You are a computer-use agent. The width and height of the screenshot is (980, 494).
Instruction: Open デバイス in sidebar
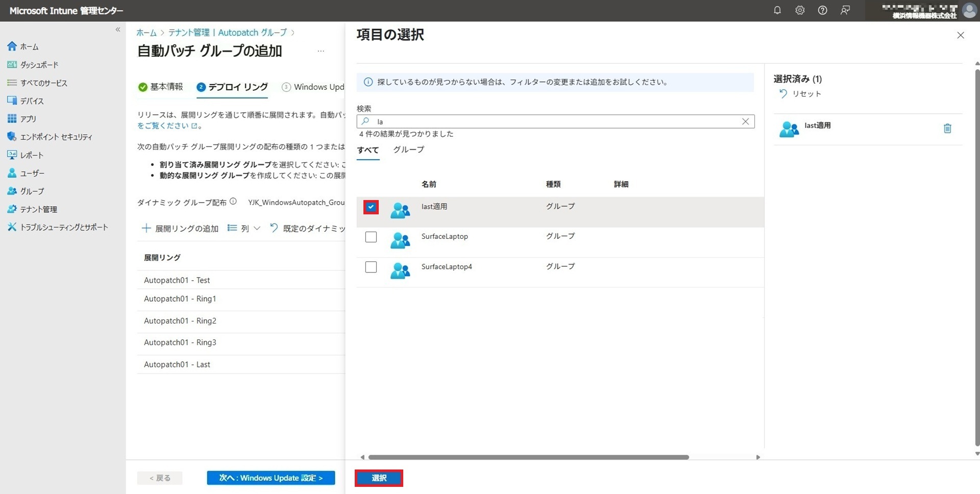(x=26, y=101)
